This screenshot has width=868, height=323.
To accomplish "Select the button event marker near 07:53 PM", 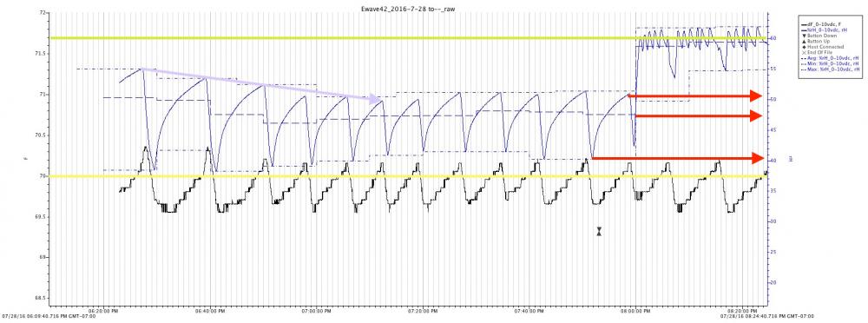I will pyautogui.click(x=598, y=231).
